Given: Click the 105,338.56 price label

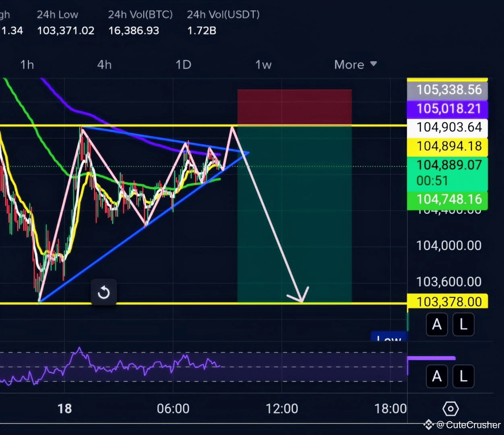Looking at the screenshot, I should pos(448,90).
